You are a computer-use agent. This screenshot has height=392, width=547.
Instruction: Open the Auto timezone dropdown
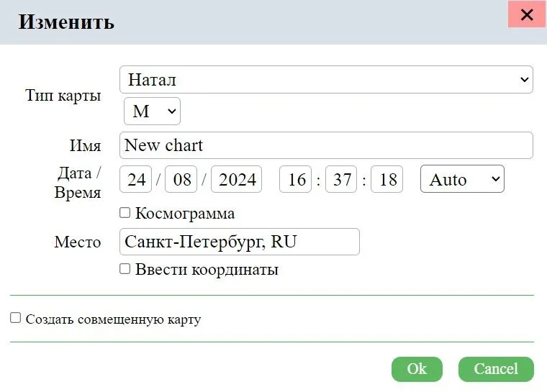click(x=462, y=179)
